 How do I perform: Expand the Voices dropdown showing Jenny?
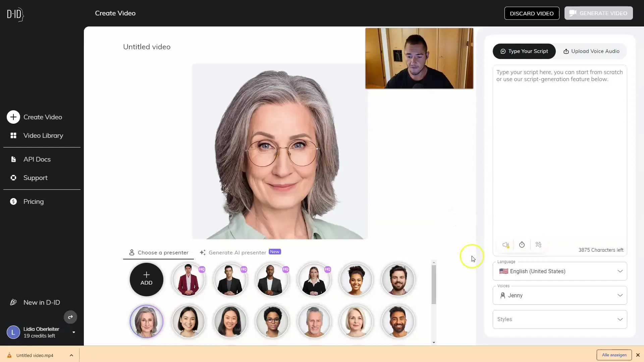[x=559, y=295]
